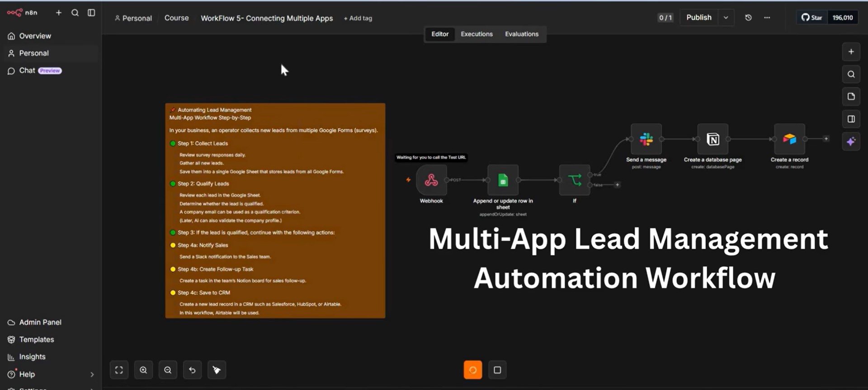Select the Notion Create a database page node
Image resolution: width=868 pixels, height=390 pixels.
tap(713, 139)
